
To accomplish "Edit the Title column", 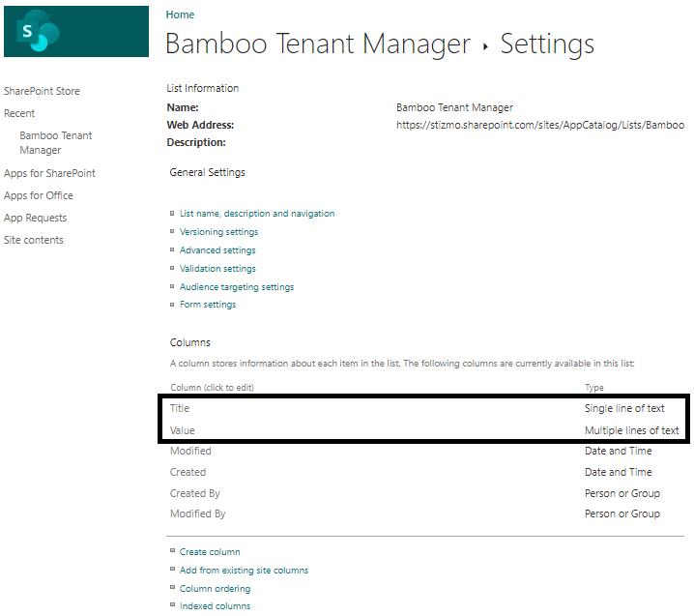I will tap(180, 408).
